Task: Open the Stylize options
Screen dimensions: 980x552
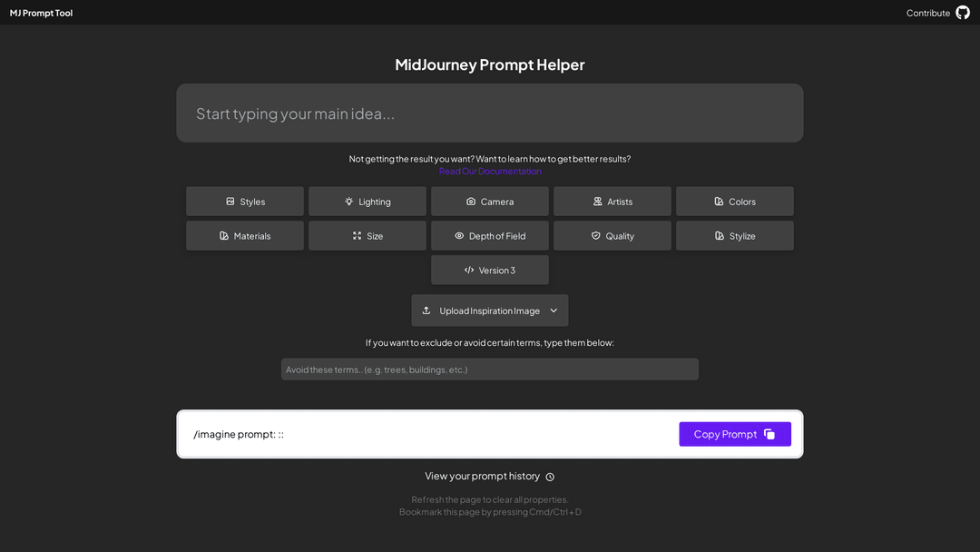Action: (735, 236)
